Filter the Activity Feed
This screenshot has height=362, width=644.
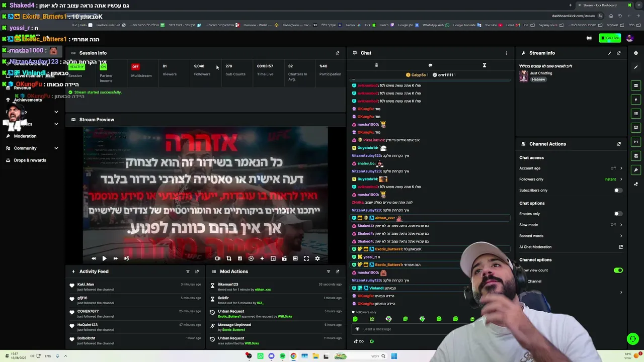pyautogui.click(x=188, y=271)
